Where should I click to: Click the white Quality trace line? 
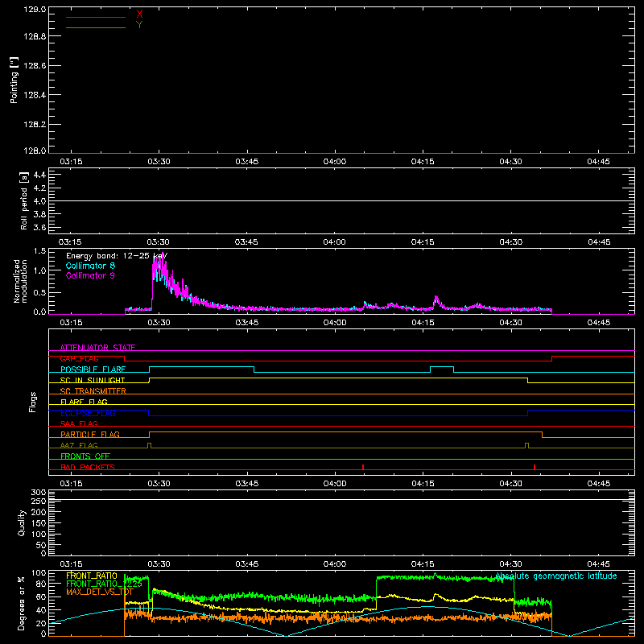(341, 499)
